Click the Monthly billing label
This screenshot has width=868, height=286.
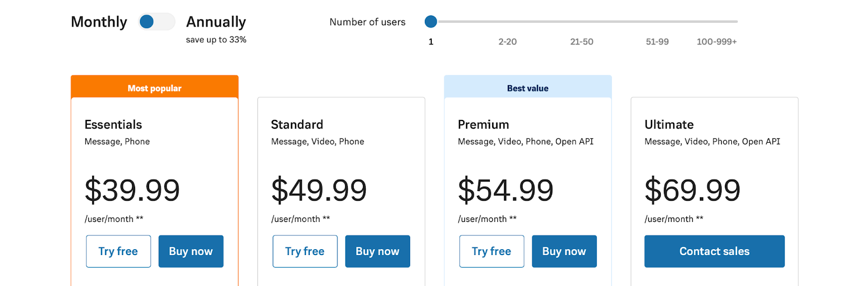click(99, 22)
